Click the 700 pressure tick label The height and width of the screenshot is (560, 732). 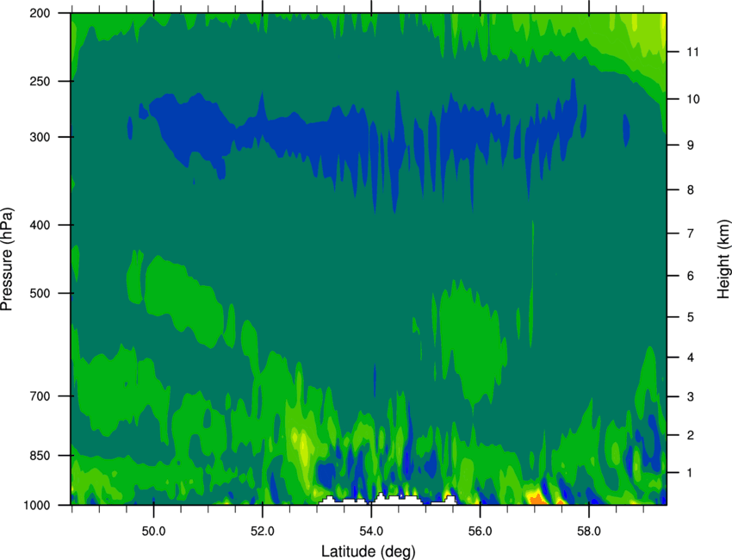(x=40, y=396)
